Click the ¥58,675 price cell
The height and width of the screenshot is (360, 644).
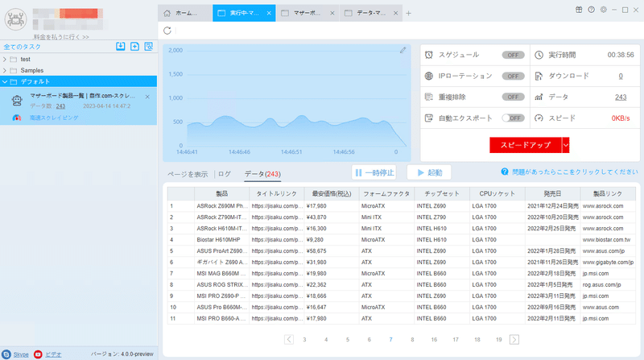coord(332,251)
